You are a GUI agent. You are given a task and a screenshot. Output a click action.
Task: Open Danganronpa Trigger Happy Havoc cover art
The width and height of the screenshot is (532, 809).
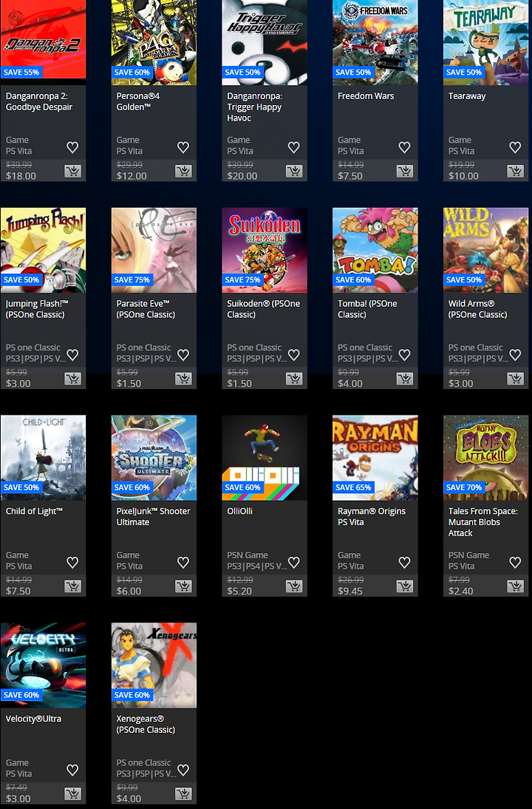265,42
